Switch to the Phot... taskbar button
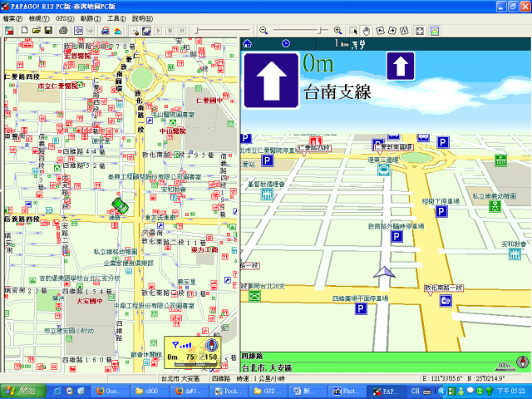 (x=348, y=392)
